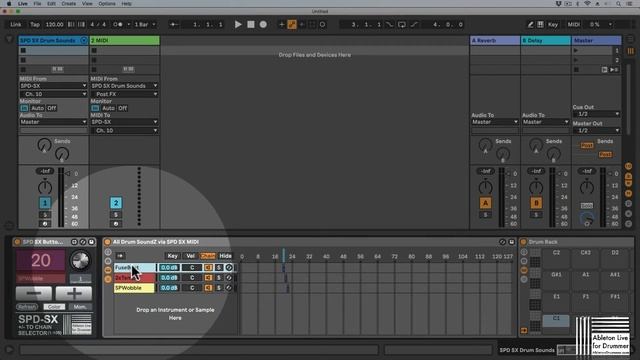Start playback with the transport Play button
Screen dimensions: 640x360
tap(238, 24)
